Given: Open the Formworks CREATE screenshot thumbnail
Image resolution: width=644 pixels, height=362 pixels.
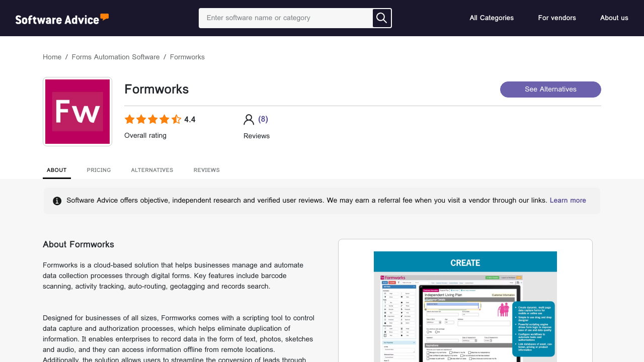Looking at the screenshot, I should (465, 307).
